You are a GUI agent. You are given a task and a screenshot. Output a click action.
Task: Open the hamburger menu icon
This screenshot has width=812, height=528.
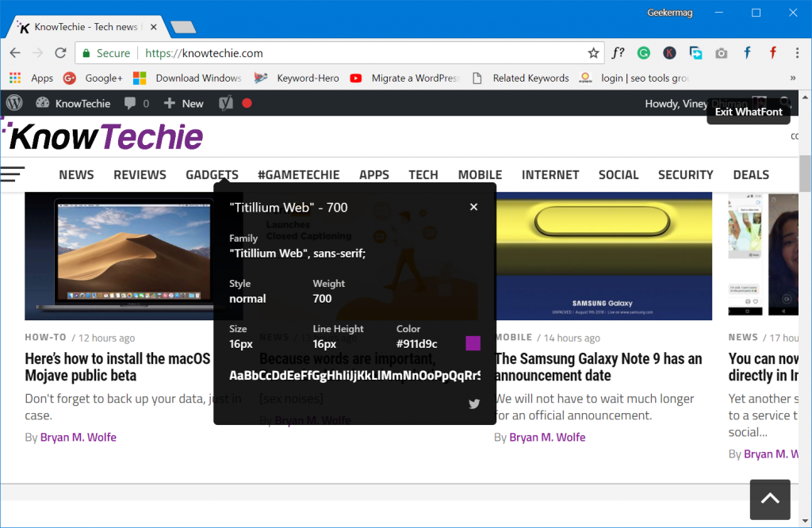(x=13, y=174)
